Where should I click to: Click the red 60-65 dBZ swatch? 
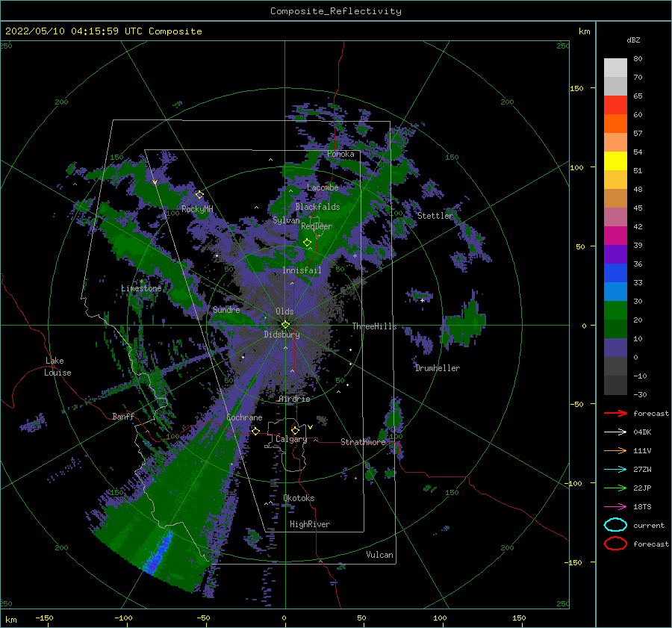pos(615,105)
